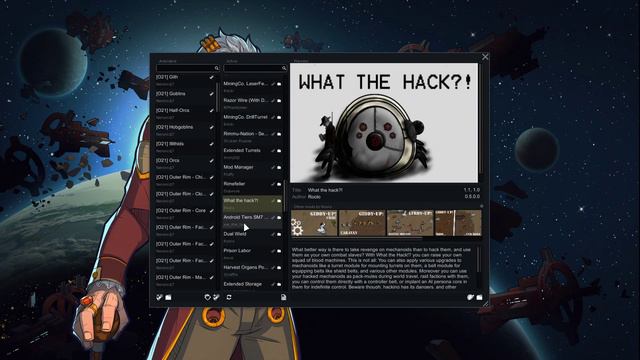Open the folder icon for MiningCo. LaserFence mod
Image resolution: width=640 pixels, height=360 pixels.
279,84
